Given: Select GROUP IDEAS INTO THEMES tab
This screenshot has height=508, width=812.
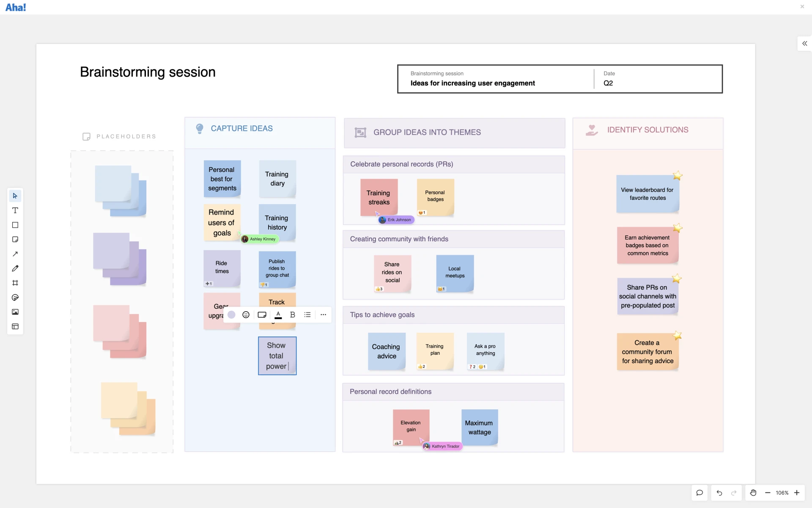Looking at the screenshot, I should click(427, 132).
